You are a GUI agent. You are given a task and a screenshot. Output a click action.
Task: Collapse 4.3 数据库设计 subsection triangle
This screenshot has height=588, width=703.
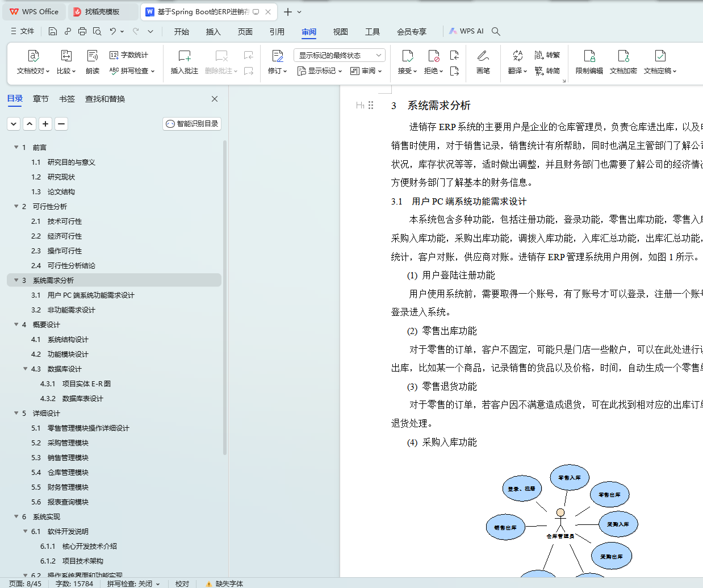(26, 369)
